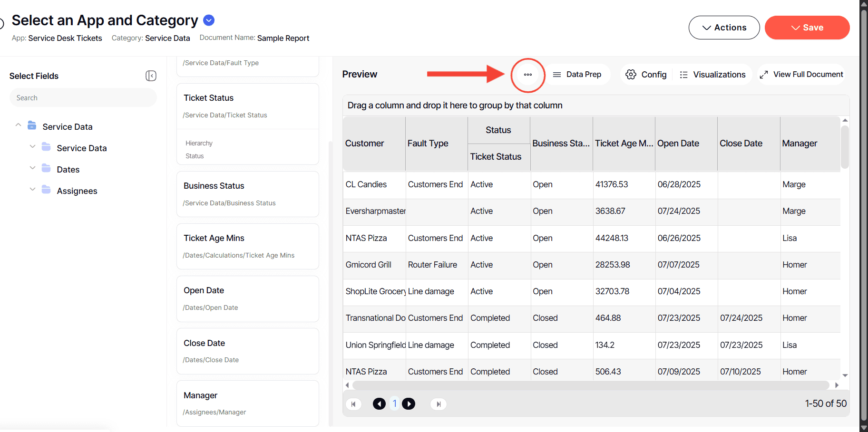
Task: Click the Status group column header
Action: (499, 130)
